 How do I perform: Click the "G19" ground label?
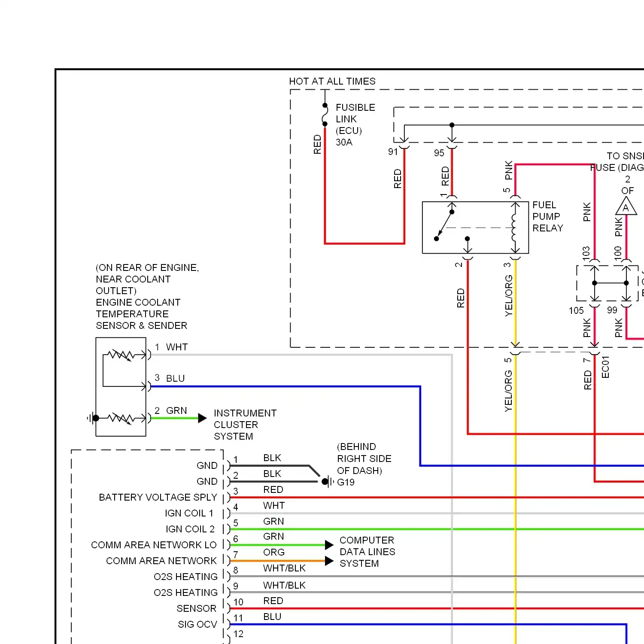(x=346, y=482)
